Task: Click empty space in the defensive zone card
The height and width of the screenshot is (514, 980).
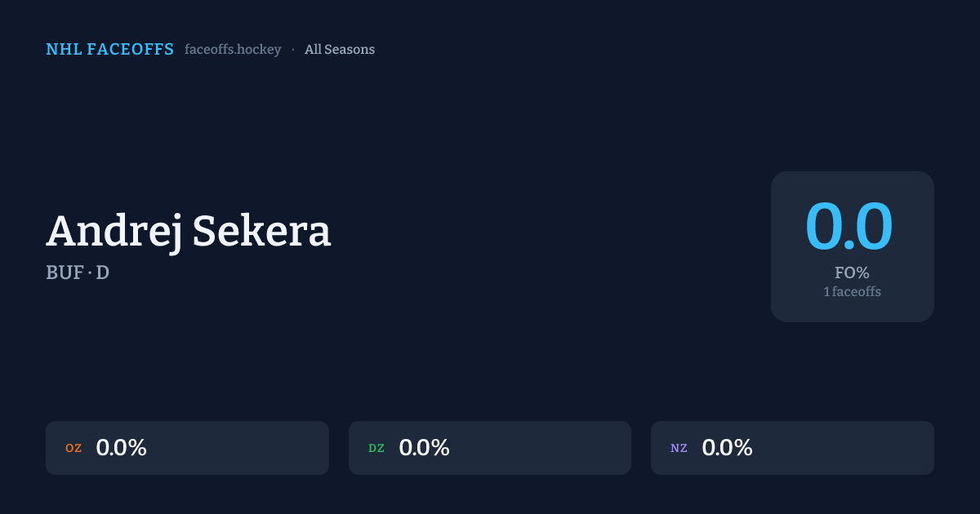Action: [547, 448]
